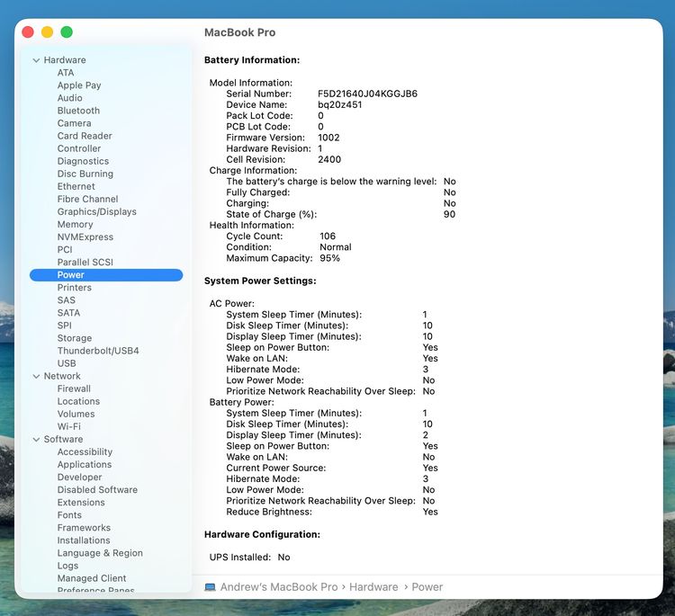Viewport: 675px width, 616px height.
Task: Open Firewall under Network
Action: [x=74, y=388]
